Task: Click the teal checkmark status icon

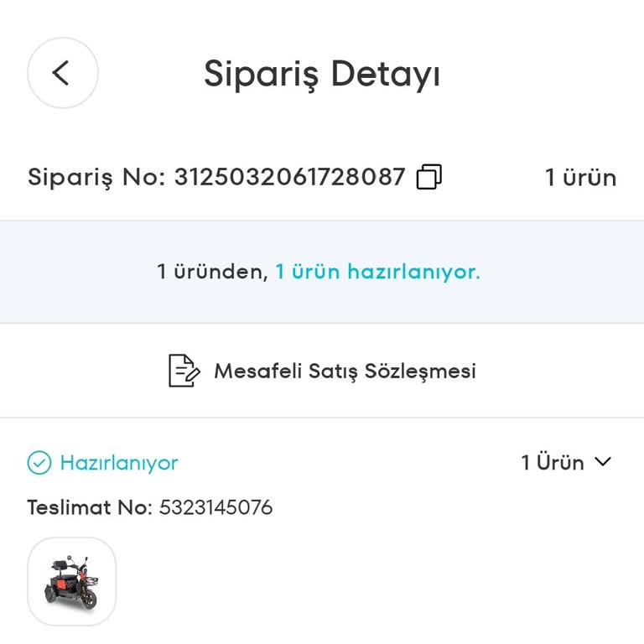Action: (x=39, y=462)
